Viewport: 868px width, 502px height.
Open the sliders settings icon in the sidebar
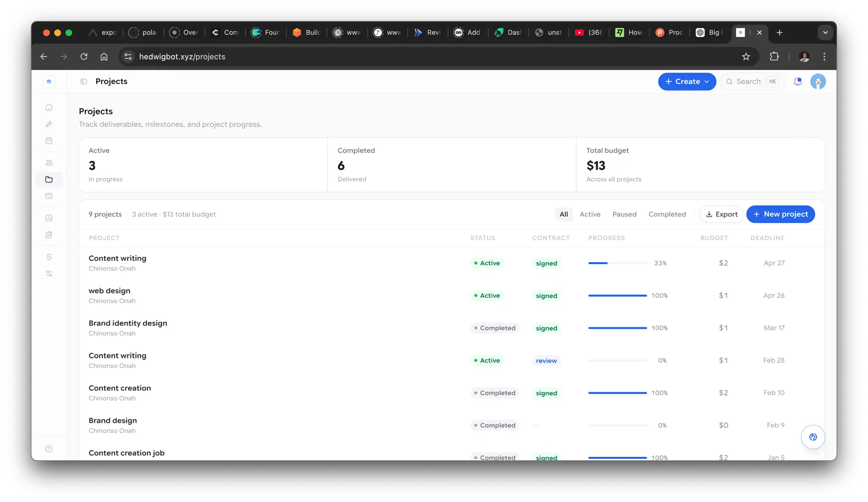[49, 273]
